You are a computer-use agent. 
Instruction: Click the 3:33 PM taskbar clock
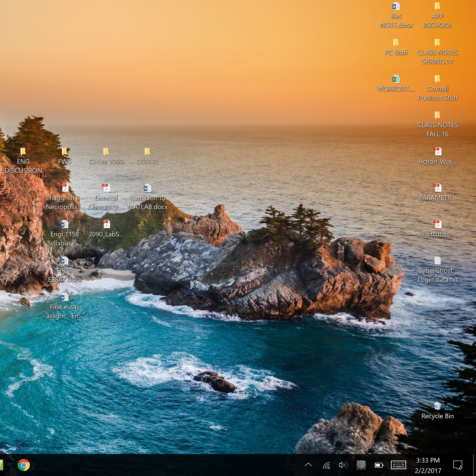pos(428,465)
